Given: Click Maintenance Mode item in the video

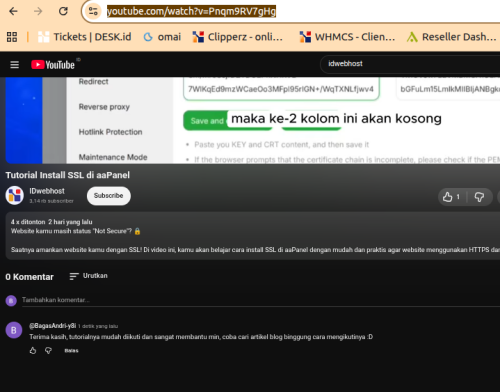Looking at the screenshot, I should point(113,157).
